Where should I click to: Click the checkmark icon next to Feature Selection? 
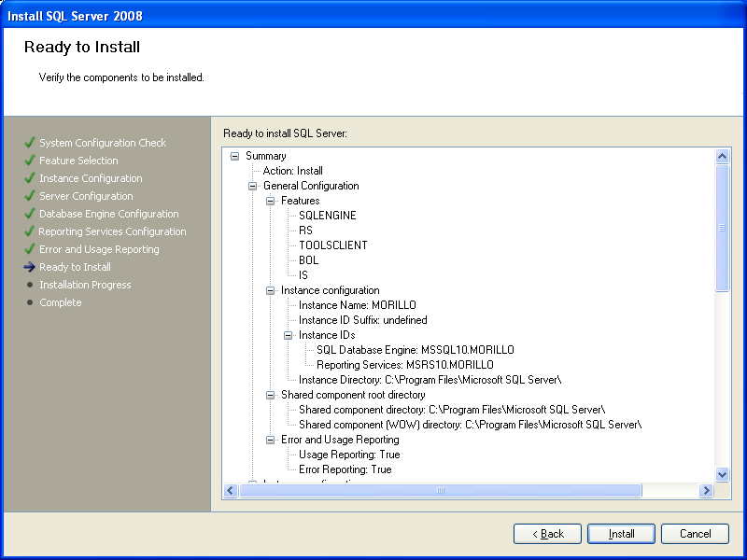tap(30, 161)
